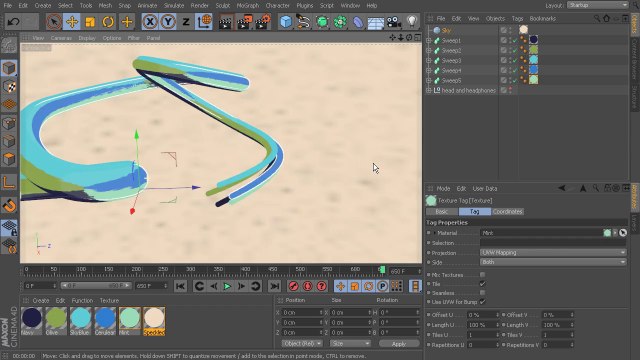This screenshot has height=360, width=640.
Task: Play the animation forward
Action: coord(227,286)
